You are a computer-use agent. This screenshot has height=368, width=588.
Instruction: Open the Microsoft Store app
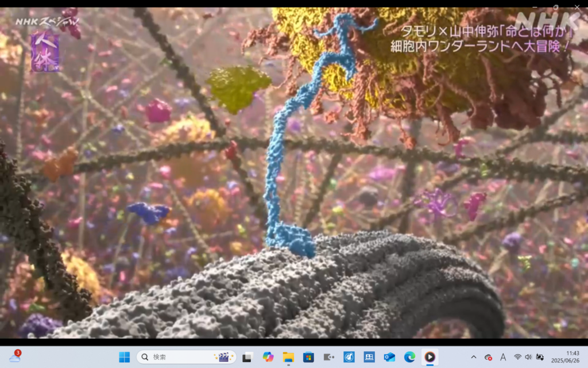tap(308, 357)
